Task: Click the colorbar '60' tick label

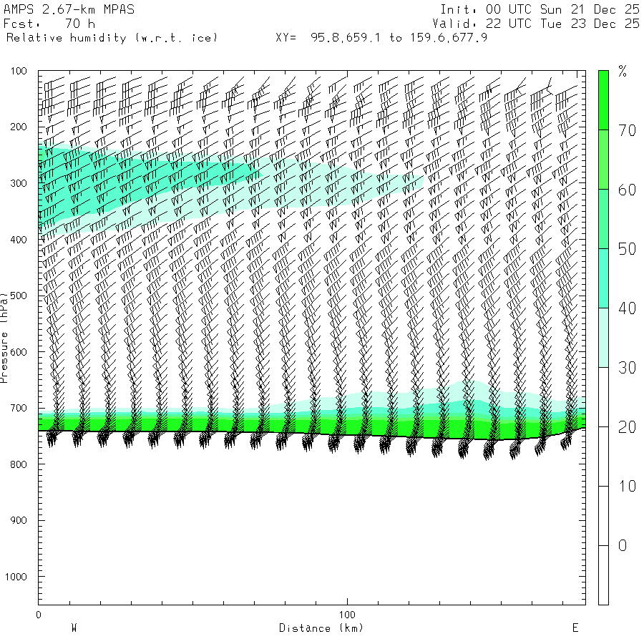Action: click(627, 190)
